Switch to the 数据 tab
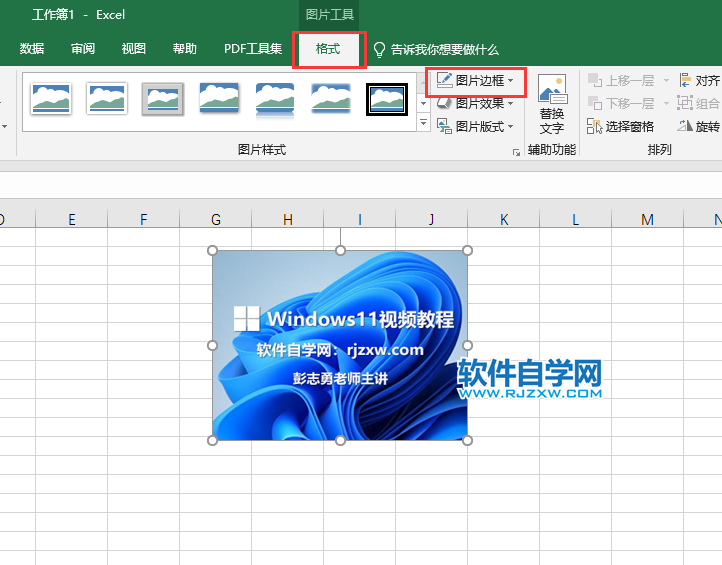722x565 pixels. click(x=32, y=49)
